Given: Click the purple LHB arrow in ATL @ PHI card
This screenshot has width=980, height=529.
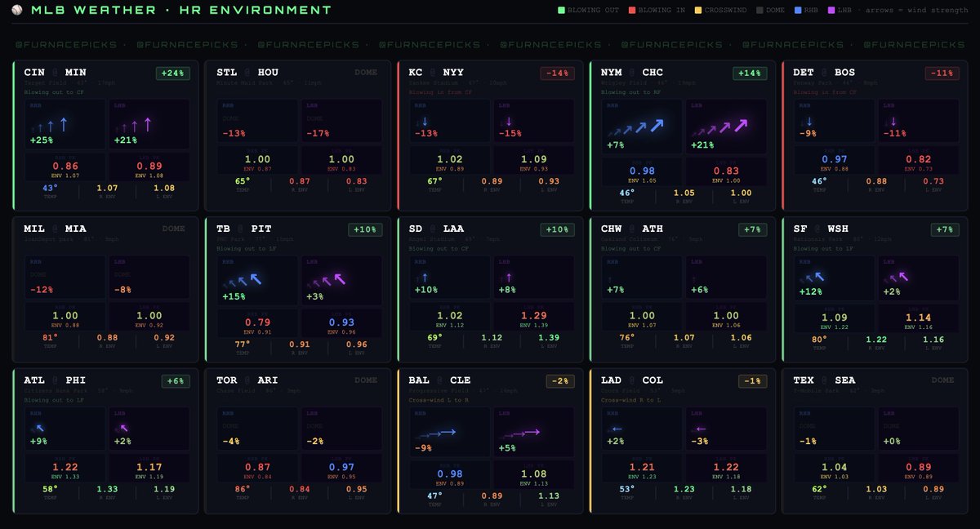Looking at the screenshot, I should (x=123, y=427).
